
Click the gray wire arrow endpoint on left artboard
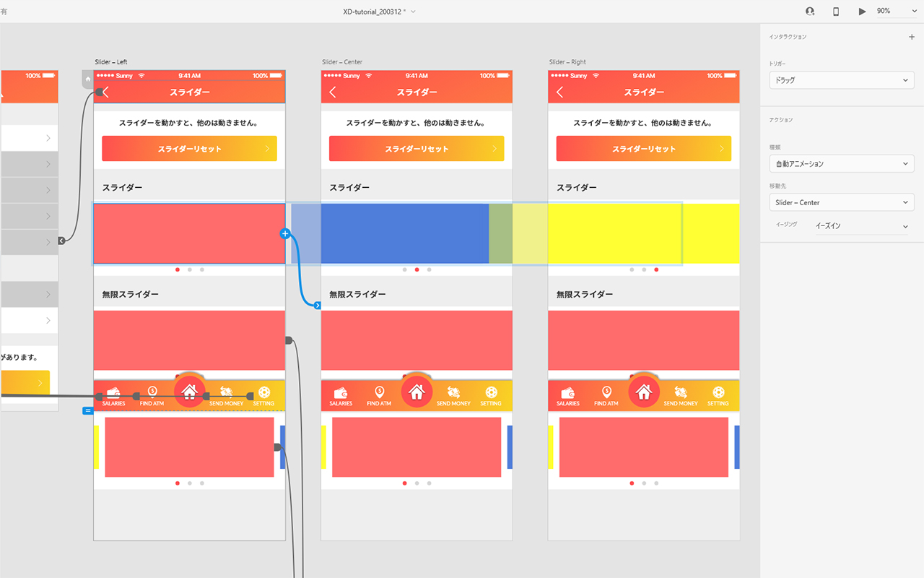pos(61,241)
